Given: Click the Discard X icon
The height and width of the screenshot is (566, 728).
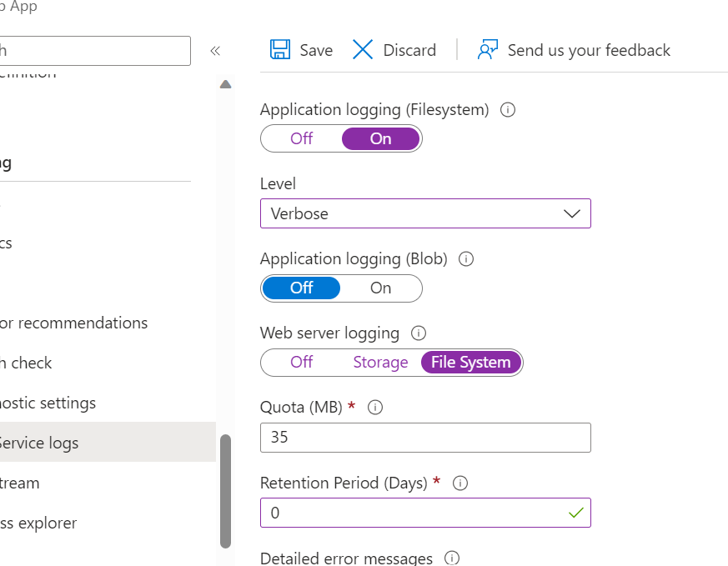Looking at the screenshot, I should 363,50.
